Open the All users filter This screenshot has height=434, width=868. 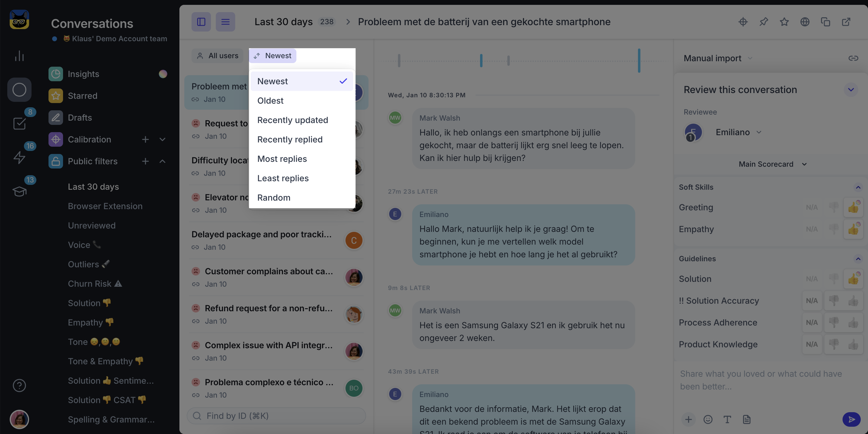pos(218,55)
